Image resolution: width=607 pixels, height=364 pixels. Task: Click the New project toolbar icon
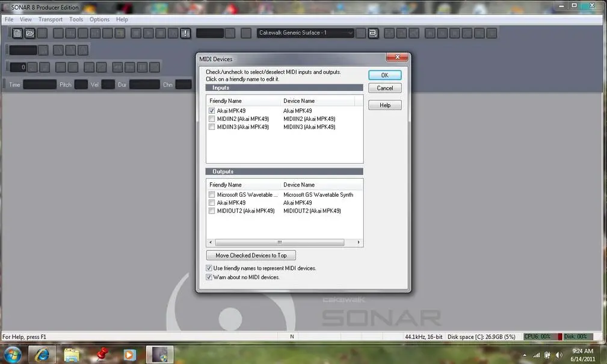pos(17,33)
